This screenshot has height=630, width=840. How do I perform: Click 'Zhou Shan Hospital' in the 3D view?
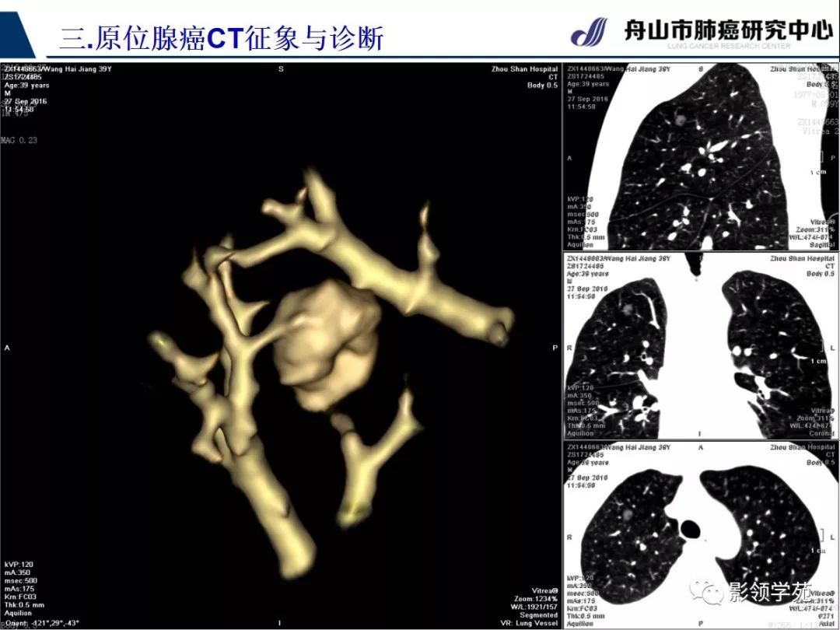pyautogui.click(x=524, y=69)
